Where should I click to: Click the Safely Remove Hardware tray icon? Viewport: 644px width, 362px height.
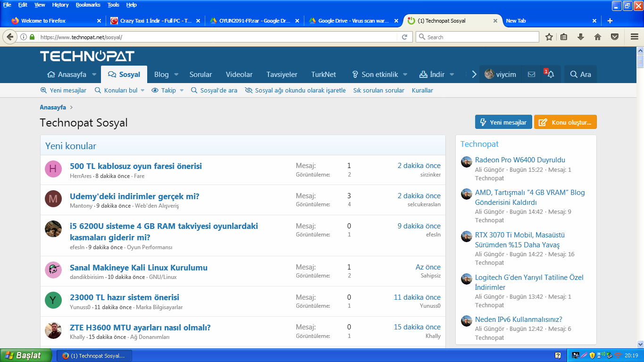[x=609, y=355]
